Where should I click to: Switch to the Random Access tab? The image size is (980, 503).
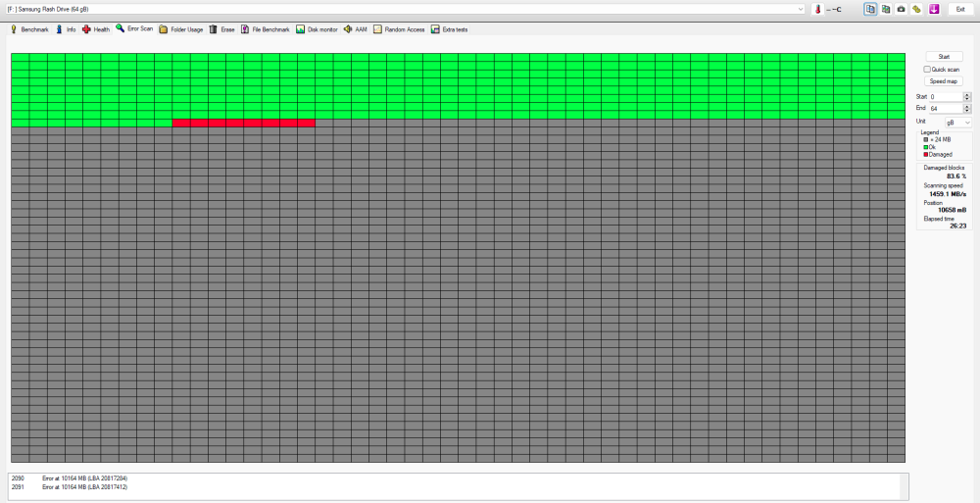pos(400,29)
